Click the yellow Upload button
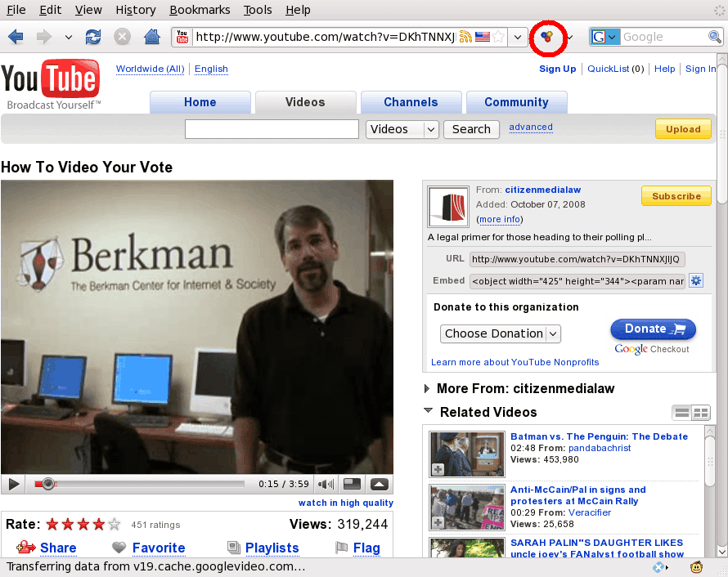Image resolution: width=728 pixels, height=577 pixels. pos(683,129)
